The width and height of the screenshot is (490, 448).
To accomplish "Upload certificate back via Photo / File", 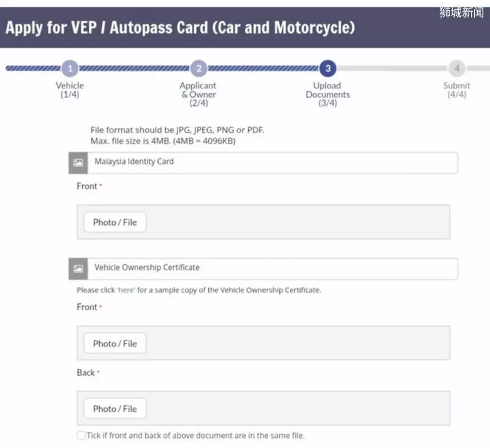I will click(115, 408).
